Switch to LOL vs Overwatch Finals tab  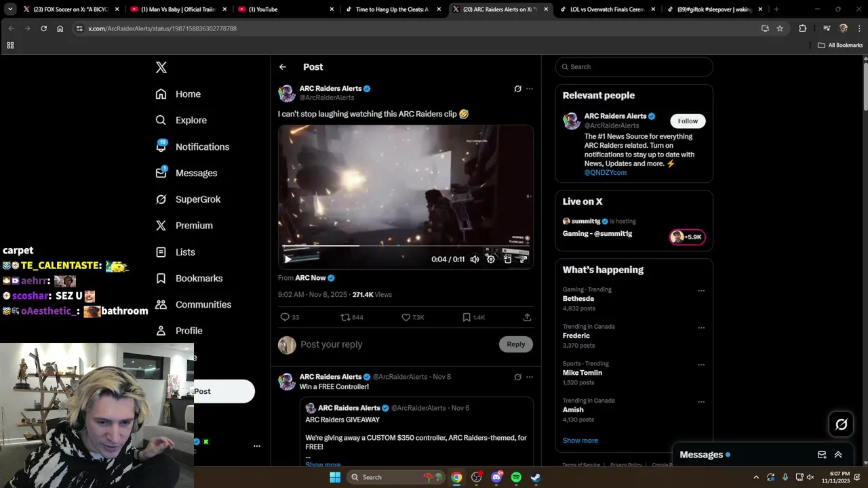click(608, 9)
